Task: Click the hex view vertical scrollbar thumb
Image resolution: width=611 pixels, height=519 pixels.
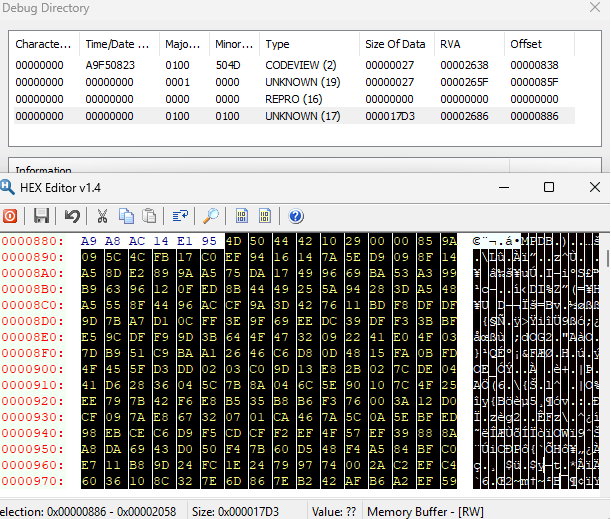Action: tap(608, 258)
